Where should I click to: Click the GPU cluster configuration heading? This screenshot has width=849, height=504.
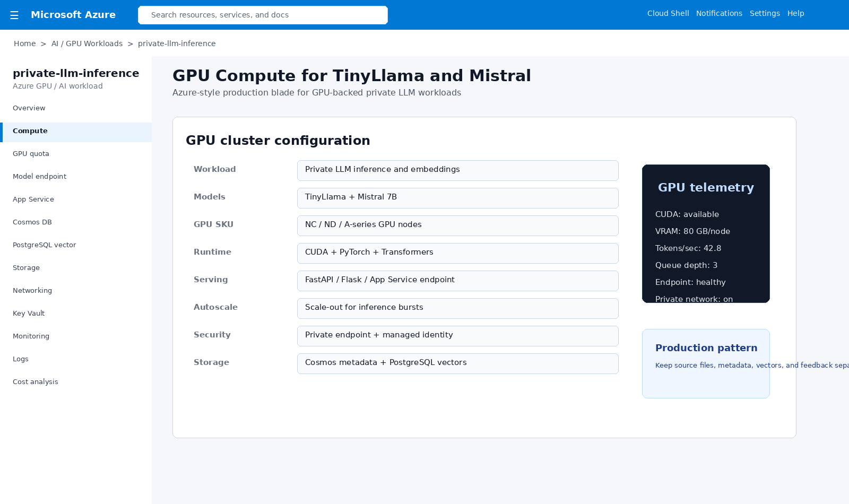point(278,141)
